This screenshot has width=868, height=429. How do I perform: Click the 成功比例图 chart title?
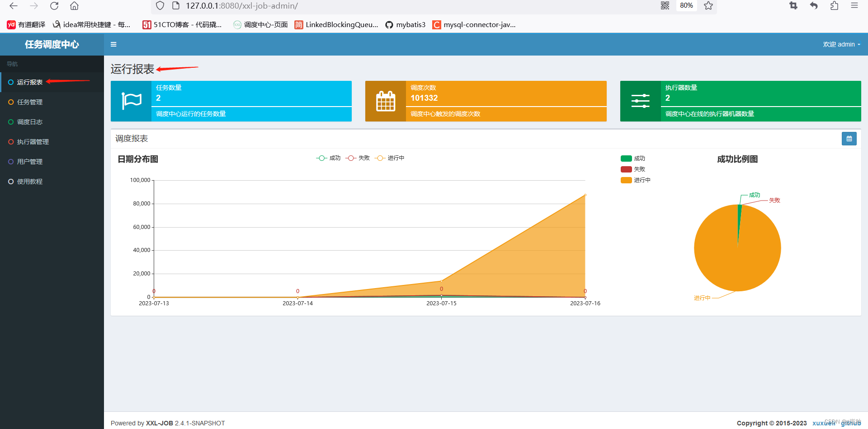(x=737, y=159)
